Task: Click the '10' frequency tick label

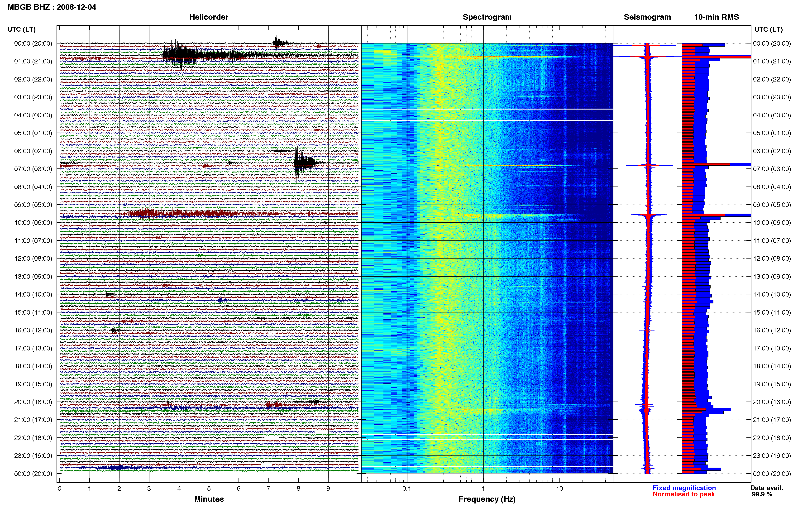Action: coord(559,489)
